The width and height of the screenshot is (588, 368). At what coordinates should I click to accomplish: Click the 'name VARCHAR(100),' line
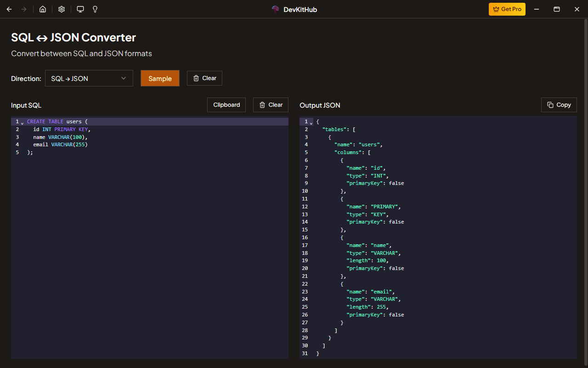tap(60, 137)
